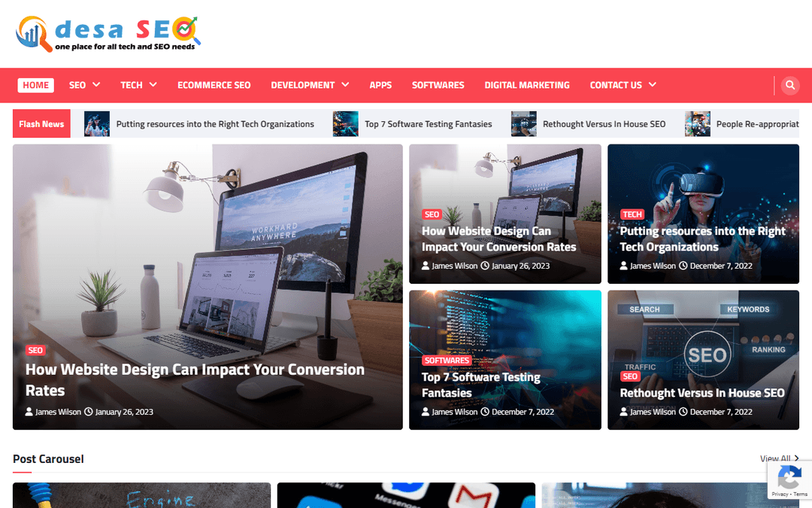Image resolution: width=812 pixels, height=508 pixels.
Task: Click the SOFTWARES category tag on card
Action: pyautogui.click(x=447, y=360)
